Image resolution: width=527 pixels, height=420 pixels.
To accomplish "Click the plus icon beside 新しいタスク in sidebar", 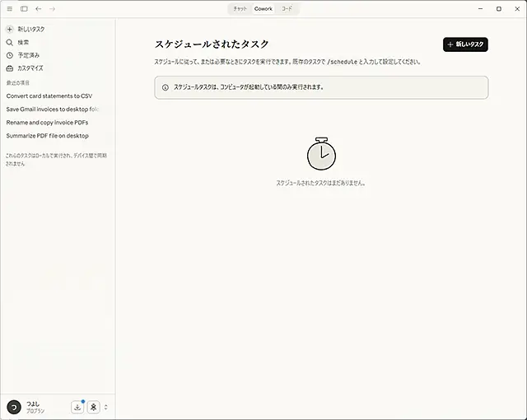I will click(x=10, y=29).
